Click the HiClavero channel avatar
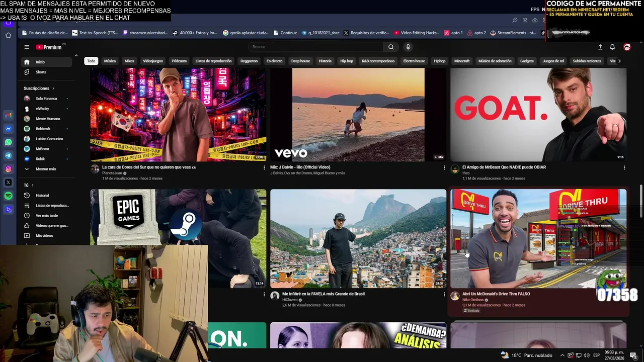644x362 pixels. click(275, 296)
